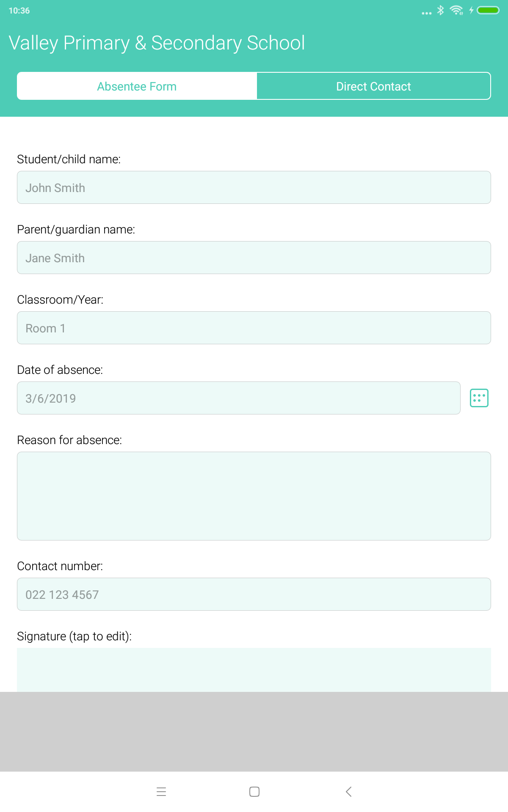Tap the Android back navigation icon

[349, 792]
